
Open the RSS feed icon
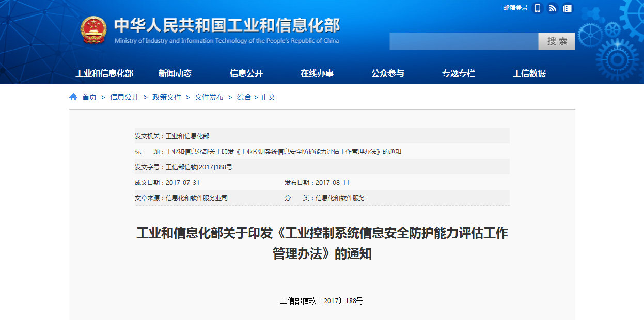[553, 8]
